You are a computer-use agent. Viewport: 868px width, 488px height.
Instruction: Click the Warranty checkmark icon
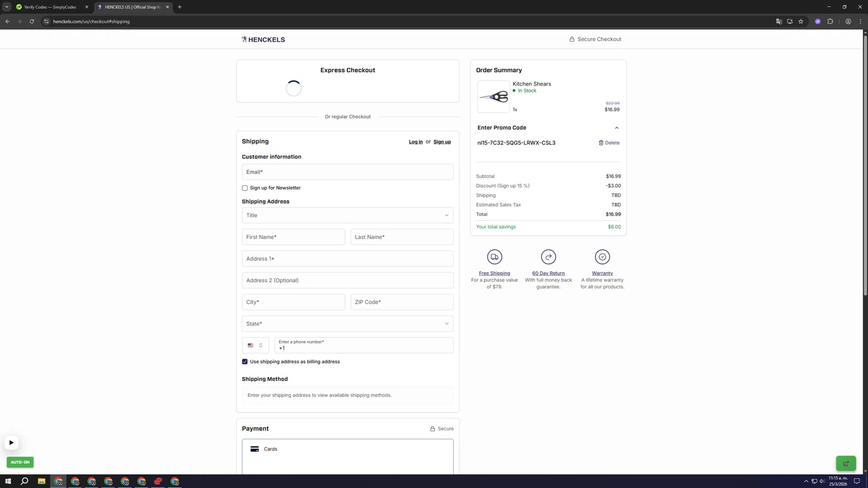pos(602,257)
